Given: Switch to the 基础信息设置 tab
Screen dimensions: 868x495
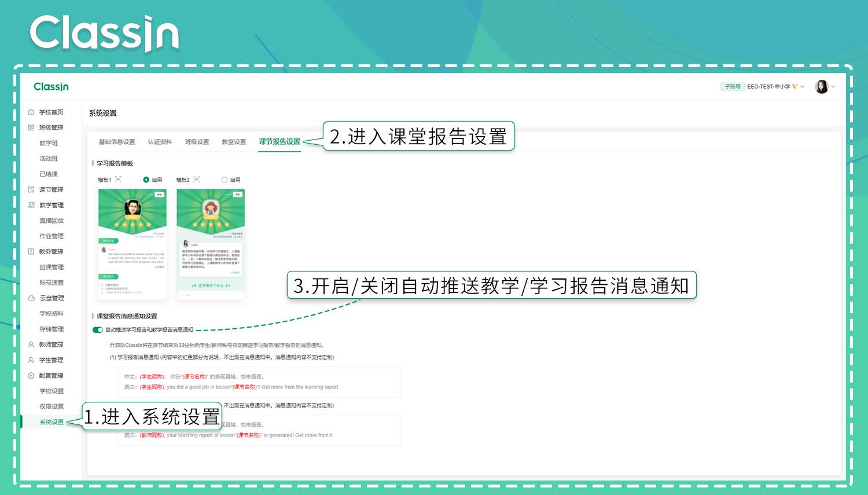Looking at the screenshot, I should pyautogui.click(x=117, y=142).
